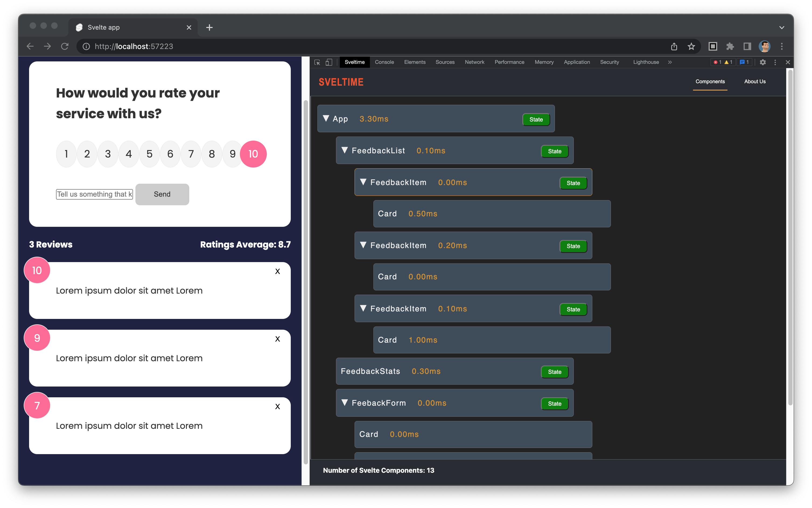Toggle the device toolbar icon
Image resolution: width=812 pixels, height=508 pixels.
329,62
